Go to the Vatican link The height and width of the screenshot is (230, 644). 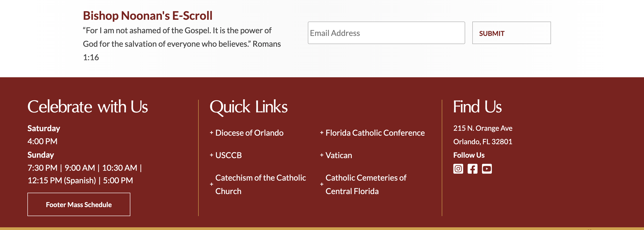pos(339,155)
